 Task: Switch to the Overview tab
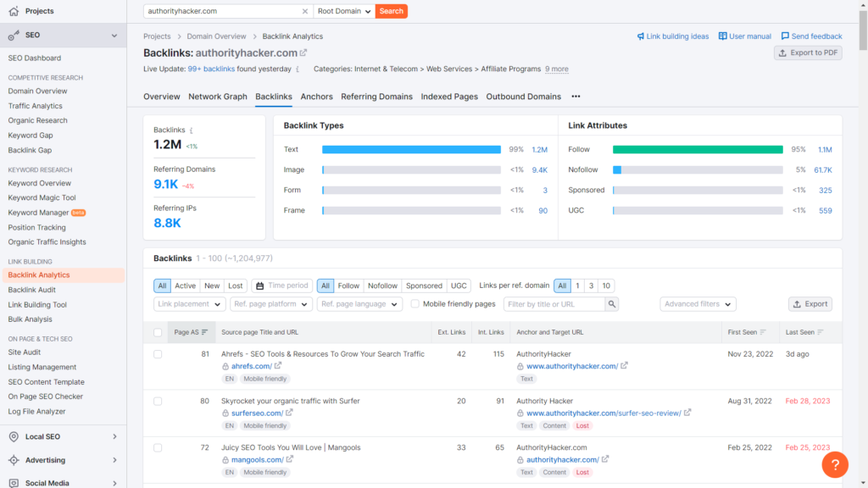point(162,97)
